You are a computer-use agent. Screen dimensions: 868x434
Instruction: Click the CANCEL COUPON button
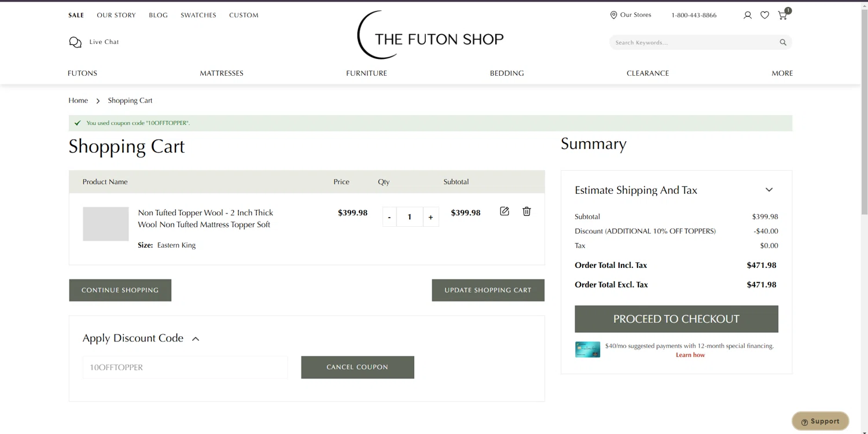[x=358, y=367]
